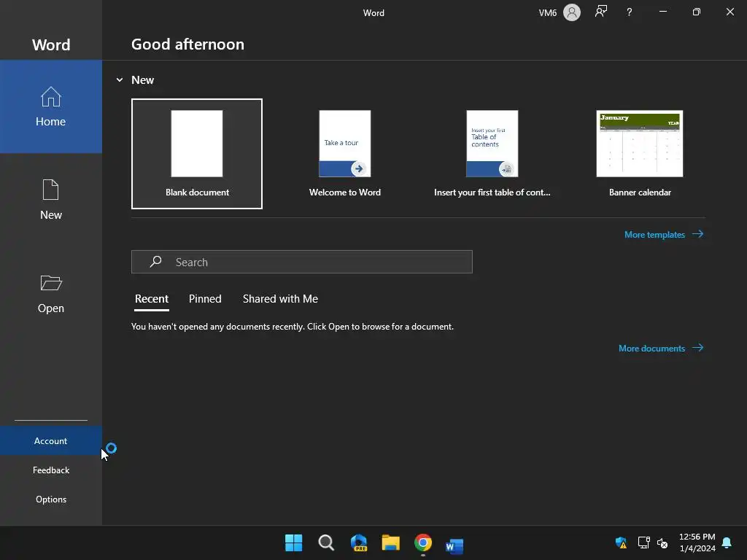
Task: Minimize the Word window
Action: coord(662,12)
